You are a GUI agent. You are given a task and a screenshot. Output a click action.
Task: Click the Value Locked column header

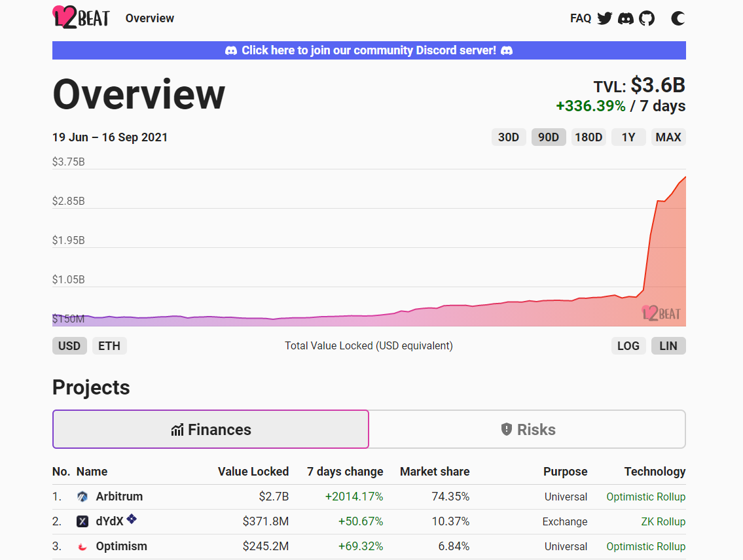click(253, 472)
